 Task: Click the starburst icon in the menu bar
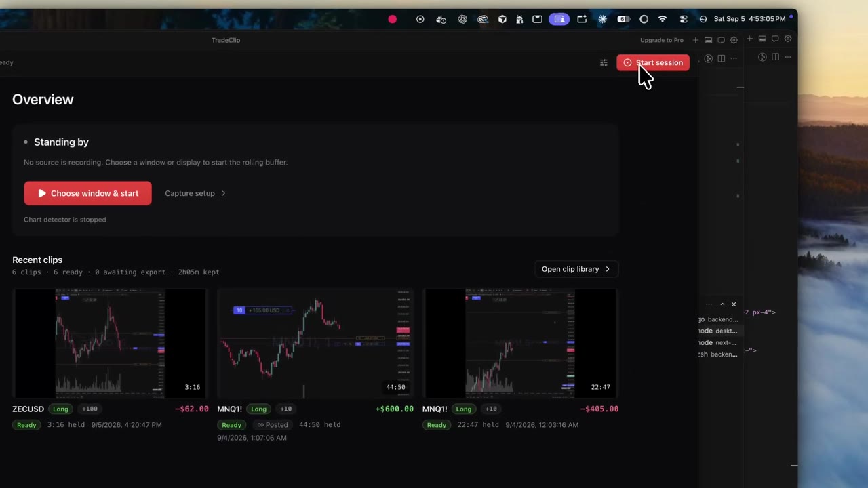tap(602, 19)
